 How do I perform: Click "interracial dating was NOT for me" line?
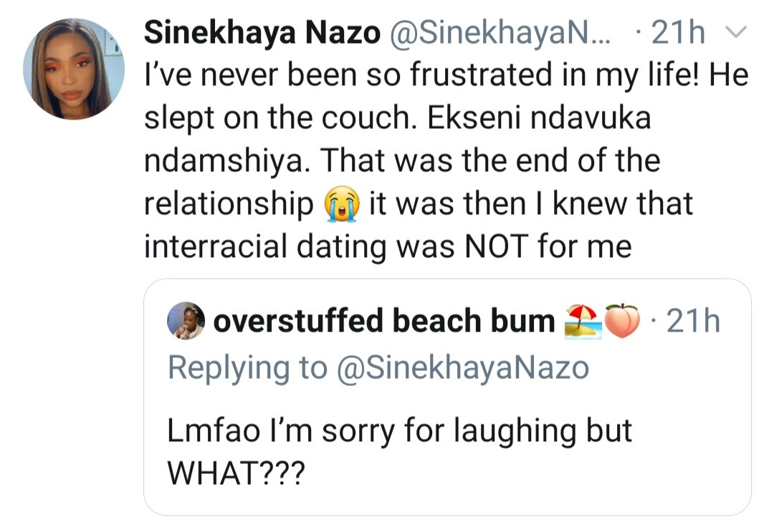click(388, 247)
